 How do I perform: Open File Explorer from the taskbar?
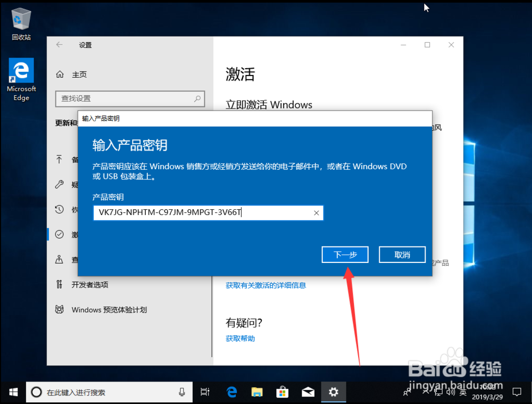click(x=257, y=392)
